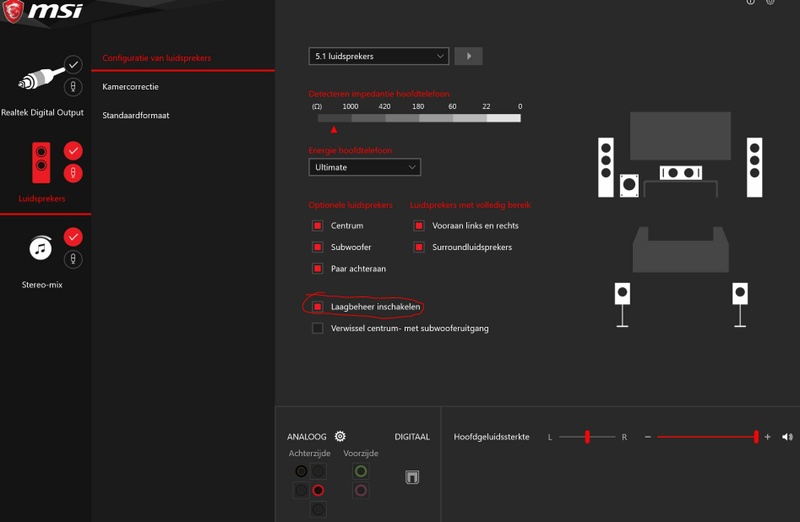Toggle Vooraan links en rechts checkbox
Screen dimensions: 800x522
(419, 226)
